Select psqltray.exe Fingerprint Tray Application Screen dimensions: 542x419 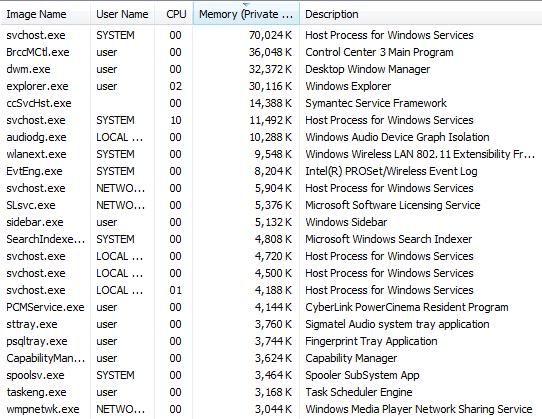[271, 341]
